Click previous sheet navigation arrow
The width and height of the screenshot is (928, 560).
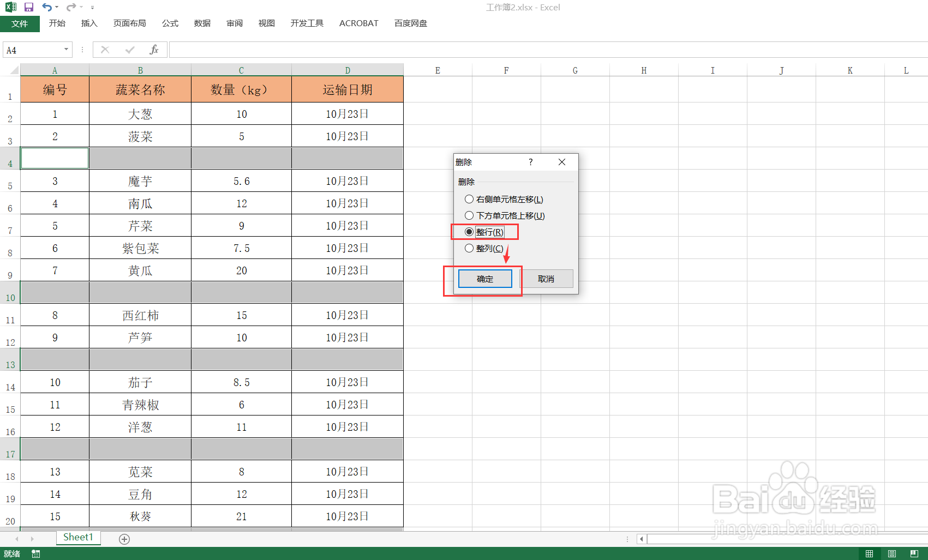pos(17,539)
